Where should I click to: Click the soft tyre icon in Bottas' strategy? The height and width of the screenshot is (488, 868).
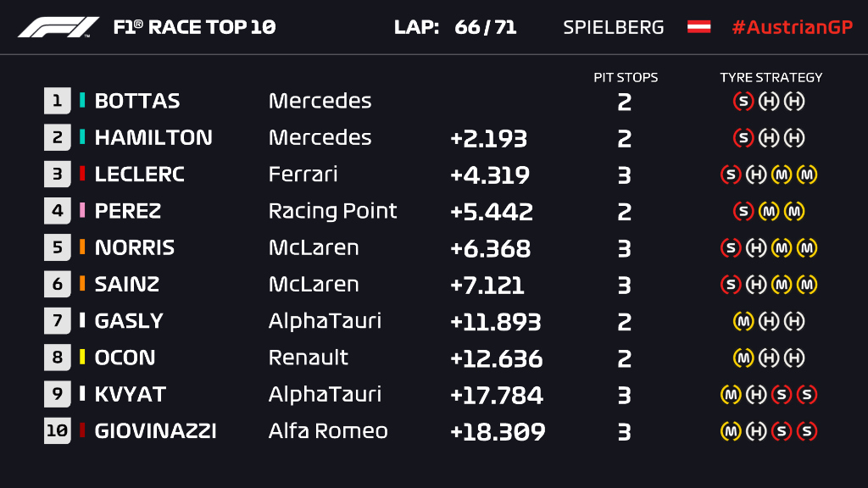tap(743, 101)
